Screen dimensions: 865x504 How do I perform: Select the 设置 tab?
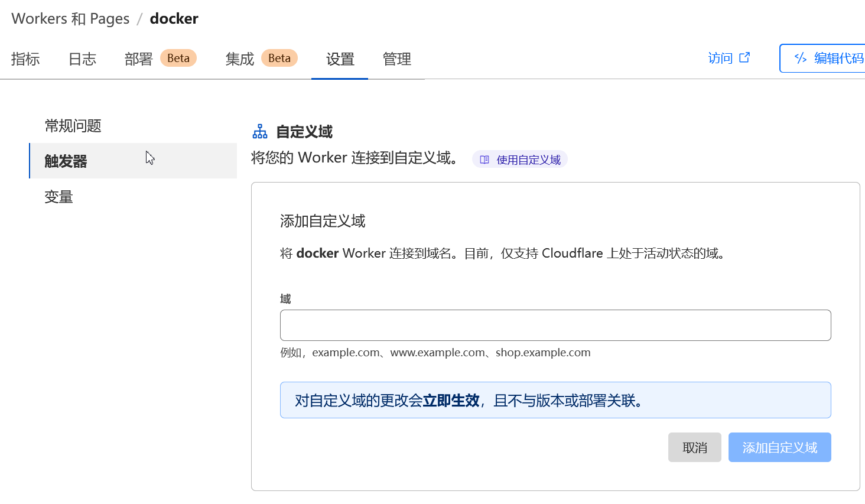[340, 59]
